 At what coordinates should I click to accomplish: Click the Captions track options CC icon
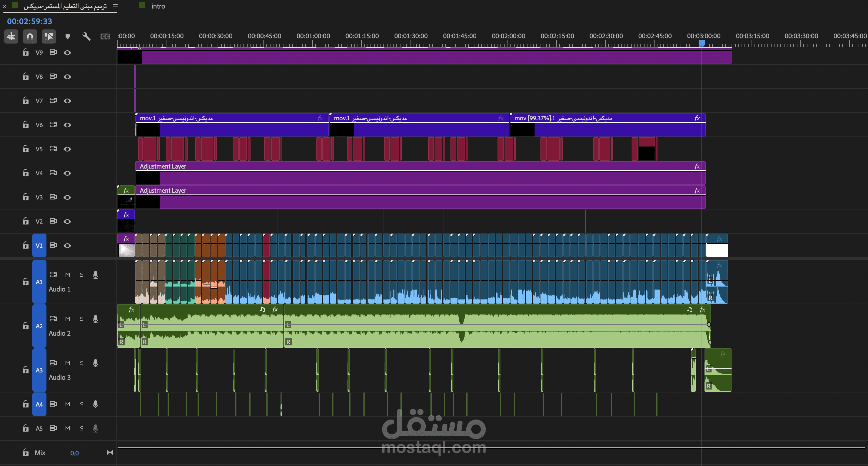[x=105, y=36]
